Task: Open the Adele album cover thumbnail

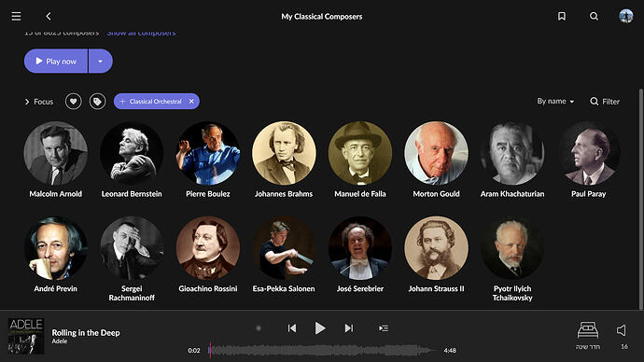Action: [x=26, y=336]
